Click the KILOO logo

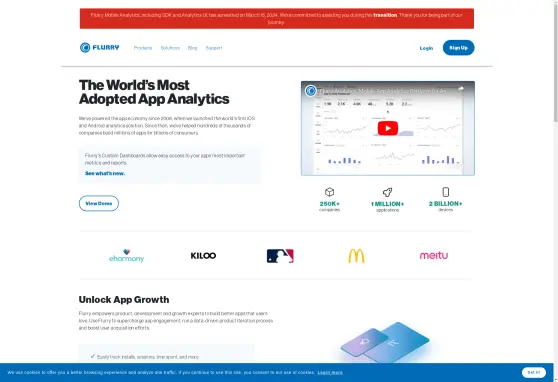coord(203,256)
